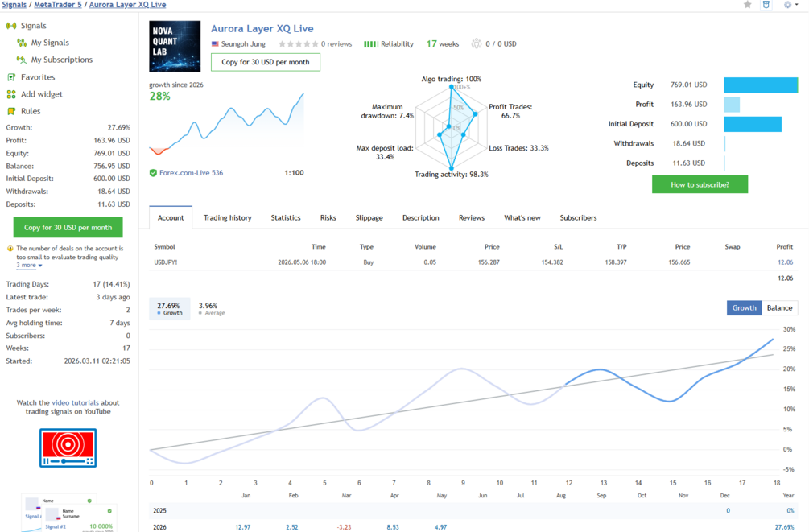Click the How to subscribe? button
809x532 pixels.
(x=700, y=185)
